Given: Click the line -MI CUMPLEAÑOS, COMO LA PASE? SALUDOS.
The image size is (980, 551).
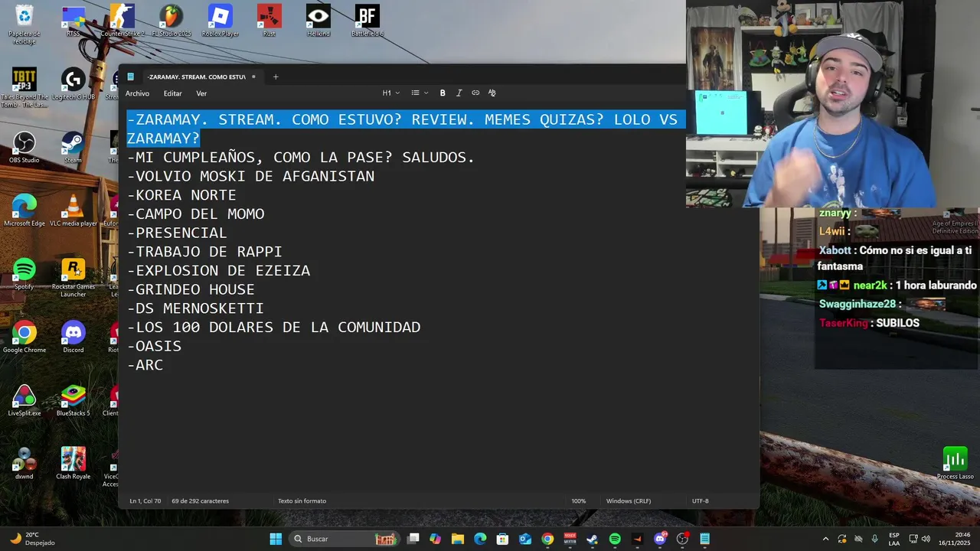Looking at the screenshot, I should pyautogui.click(x=301, y=158).
